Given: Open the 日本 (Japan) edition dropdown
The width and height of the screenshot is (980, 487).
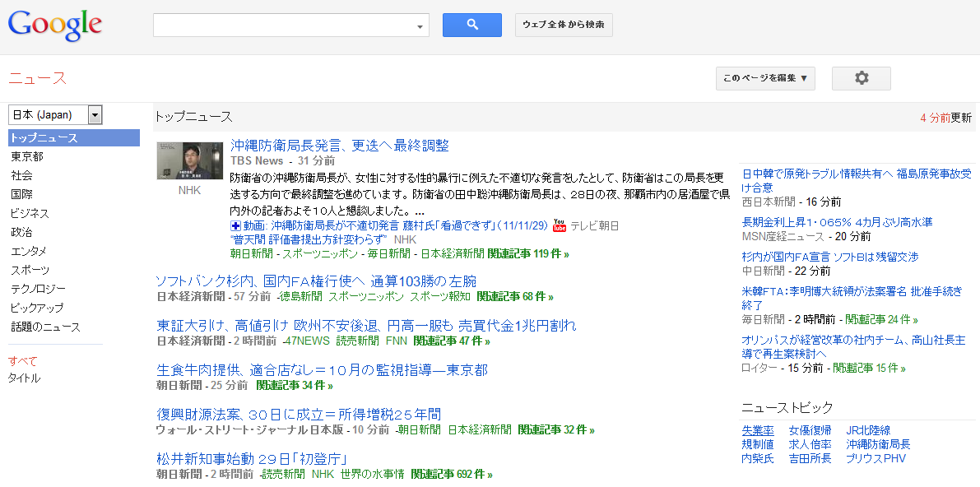Looking at the screenshot, I should pyautogui.click(x=55, y=115).
